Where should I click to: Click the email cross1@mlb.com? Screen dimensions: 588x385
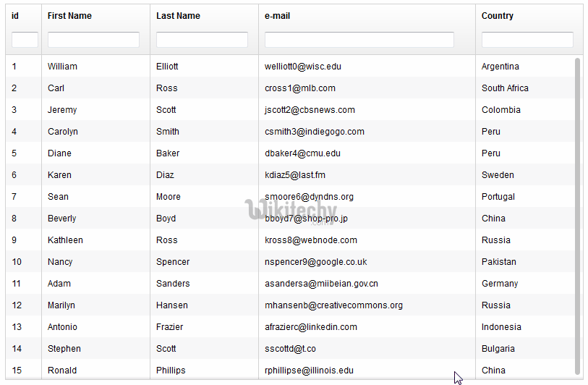point(299,88)
